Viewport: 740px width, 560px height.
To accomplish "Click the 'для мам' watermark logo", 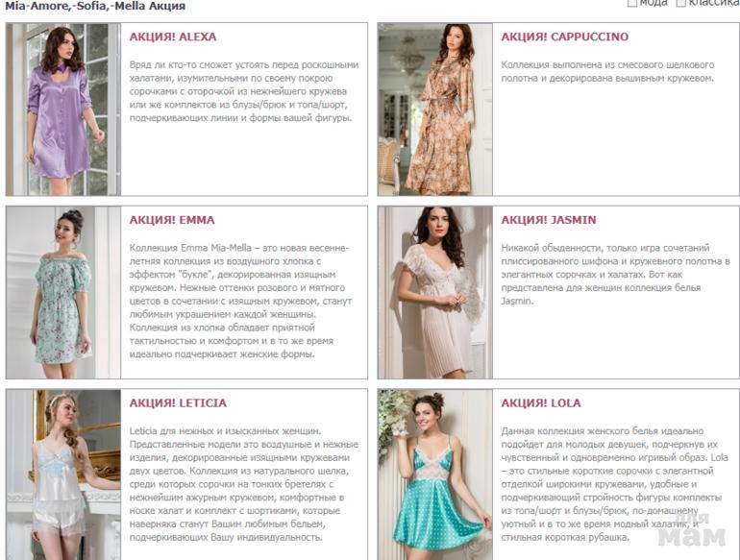I will (692, 530).
